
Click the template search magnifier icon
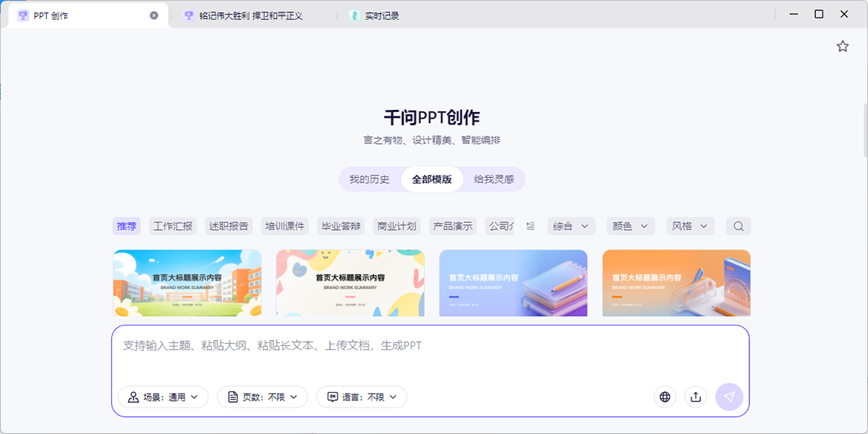(738, 226)
